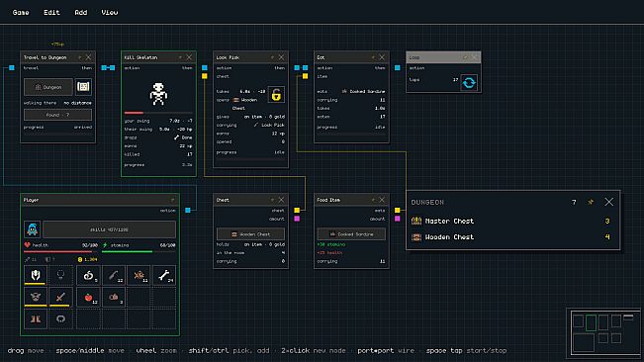Screen dimensions: 644x362
Task: Toggle pin on Player node
Action: [172, 200]
